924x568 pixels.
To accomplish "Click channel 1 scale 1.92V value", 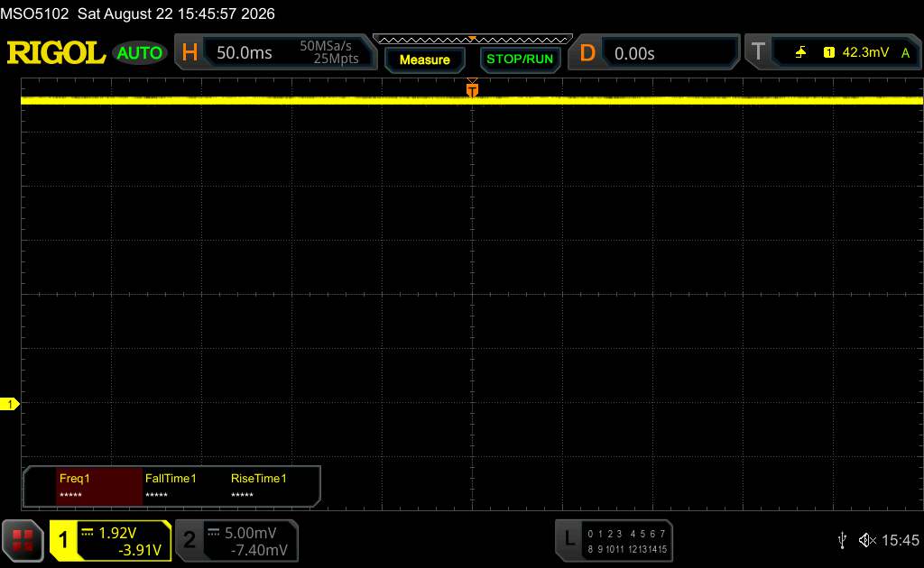I will click(117, 533).
